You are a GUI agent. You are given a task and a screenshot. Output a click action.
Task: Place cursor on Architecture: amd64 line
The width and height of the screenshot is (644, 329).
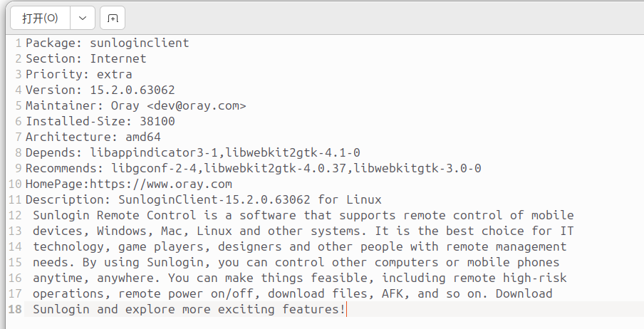tap(93, 137)
